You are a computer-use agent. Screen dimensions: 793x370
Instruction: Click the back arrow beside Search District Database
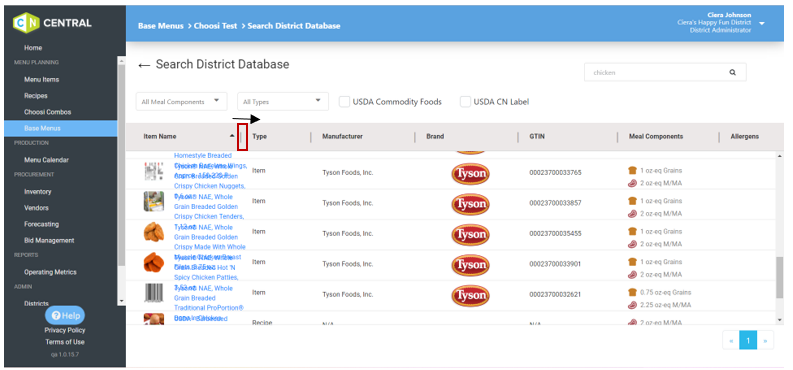coord(144,65)
